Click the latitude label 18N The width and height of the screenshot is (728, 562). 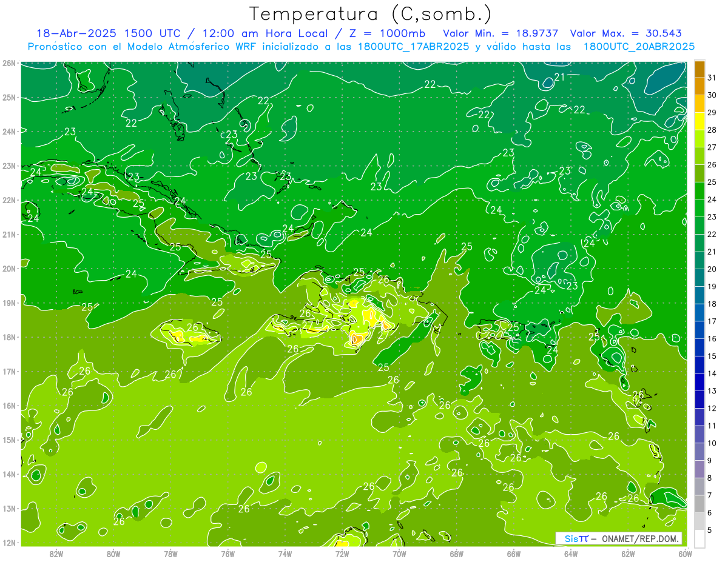coord(9,337)
